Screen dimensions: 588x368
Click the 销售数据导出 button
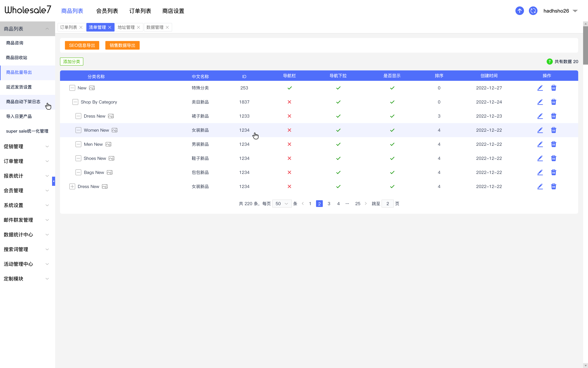pyautogui.click(x=122, y=45)
